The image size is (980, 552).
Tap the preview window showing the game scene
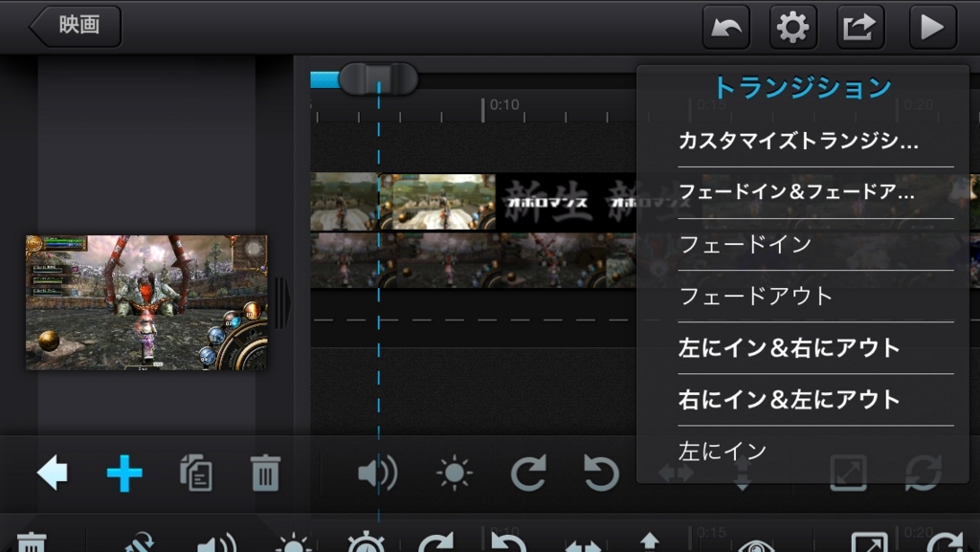[146, 302]
